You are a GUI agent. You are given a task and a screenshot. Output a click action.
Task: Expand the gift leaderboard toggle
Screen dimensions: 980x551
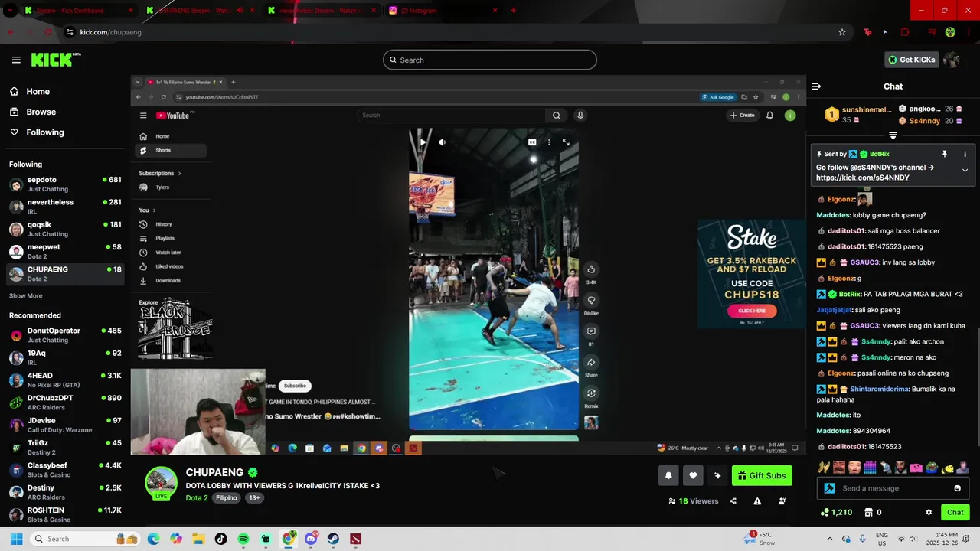[893, 135]
